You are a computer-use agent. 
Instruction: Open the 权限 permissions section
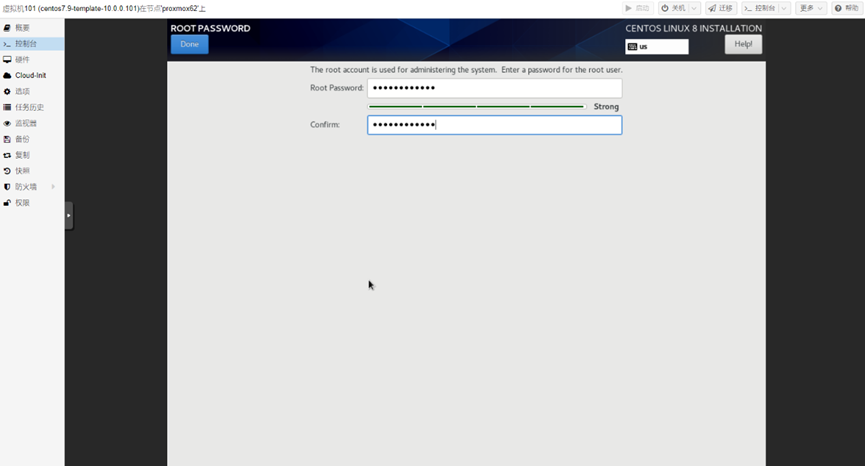pyautogui.click(x=32, y=203)
